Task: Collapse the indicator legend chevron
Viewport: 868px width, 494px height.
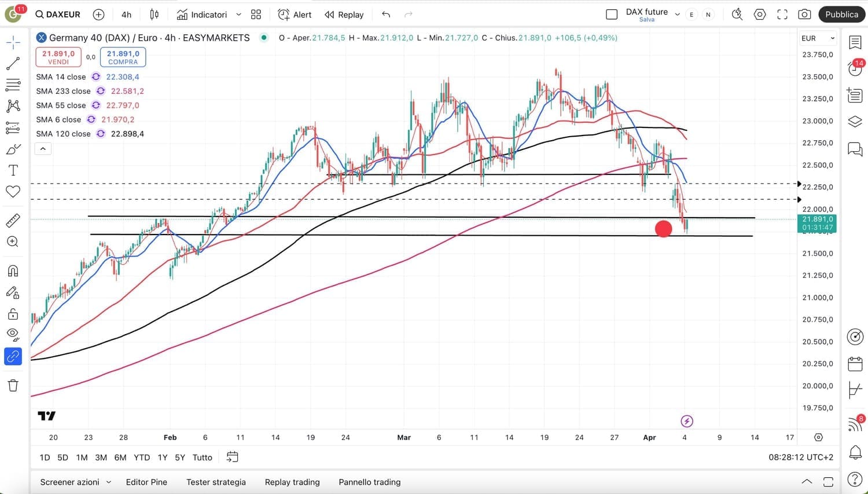Action: (x=43, y=149)
